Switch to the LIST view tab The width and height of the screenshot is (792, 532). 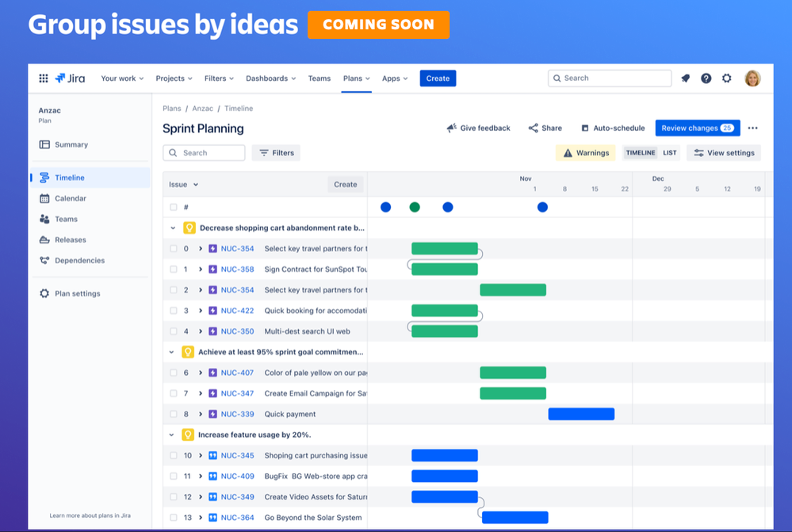point(670,153)
